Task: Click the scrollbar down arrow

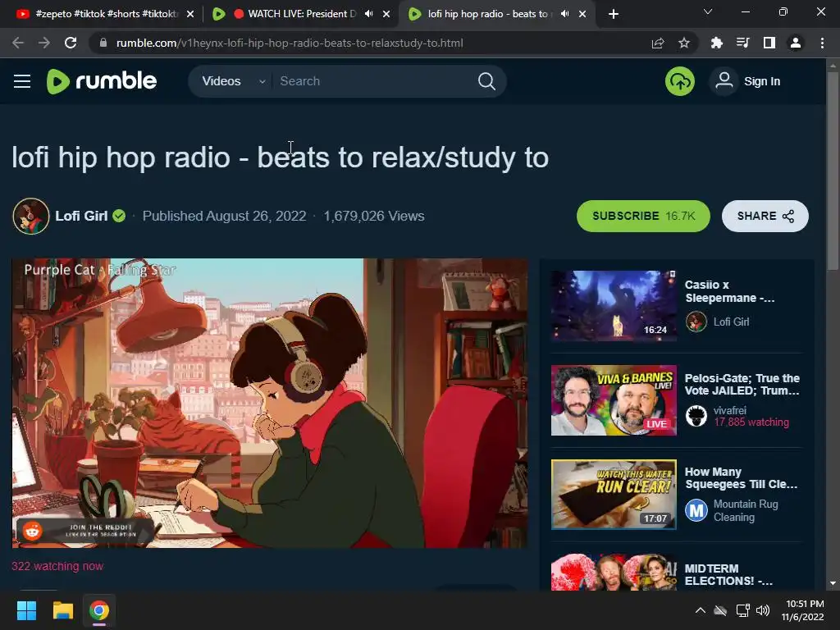Action: (833, 583)
